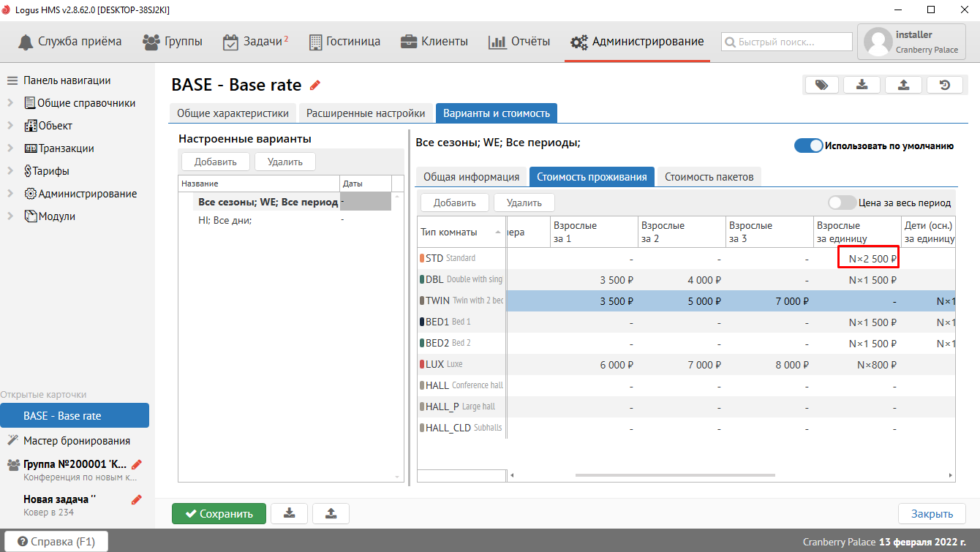980x552 pixels.
Task: Click the Закрыть button
Action: tap(931, 513)
